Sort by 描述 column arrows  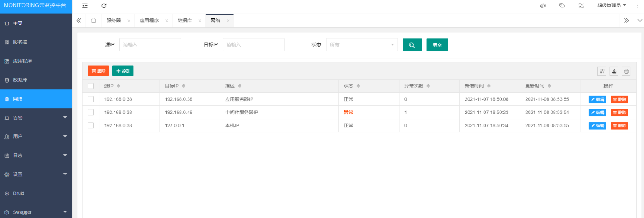point(240,86)
